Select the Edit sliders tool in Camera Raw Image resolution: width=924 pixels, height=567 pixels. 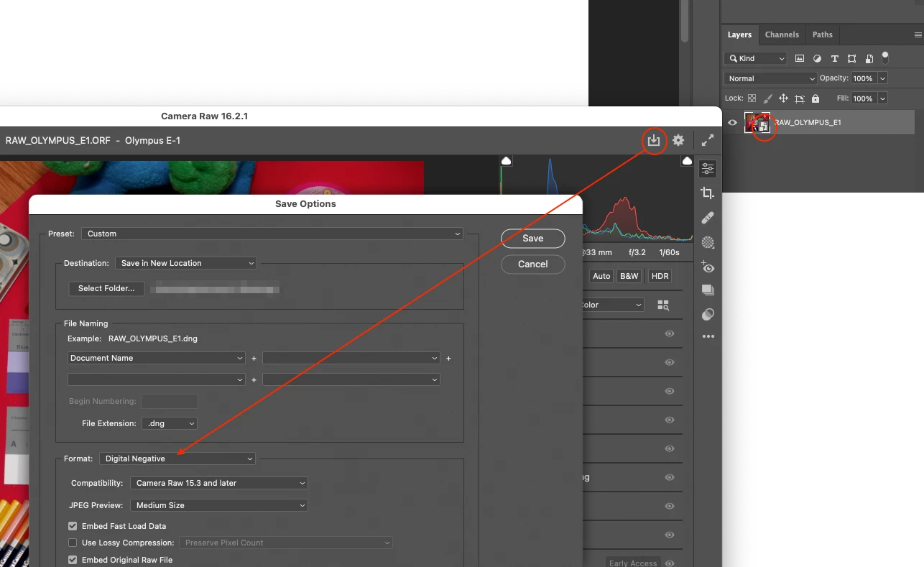708,168
